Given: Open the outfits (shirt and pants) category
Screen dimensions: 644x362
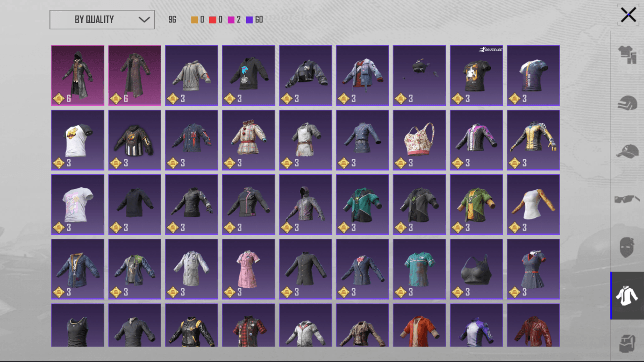Looking at the screenshot, I should click(x=627, y=55).
